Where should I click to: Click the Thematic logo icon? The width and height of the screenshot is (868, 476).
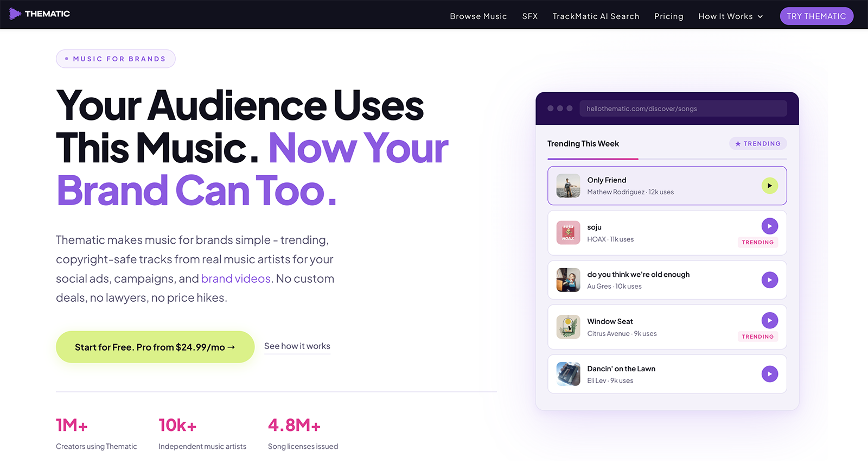[x=15, y=14]
